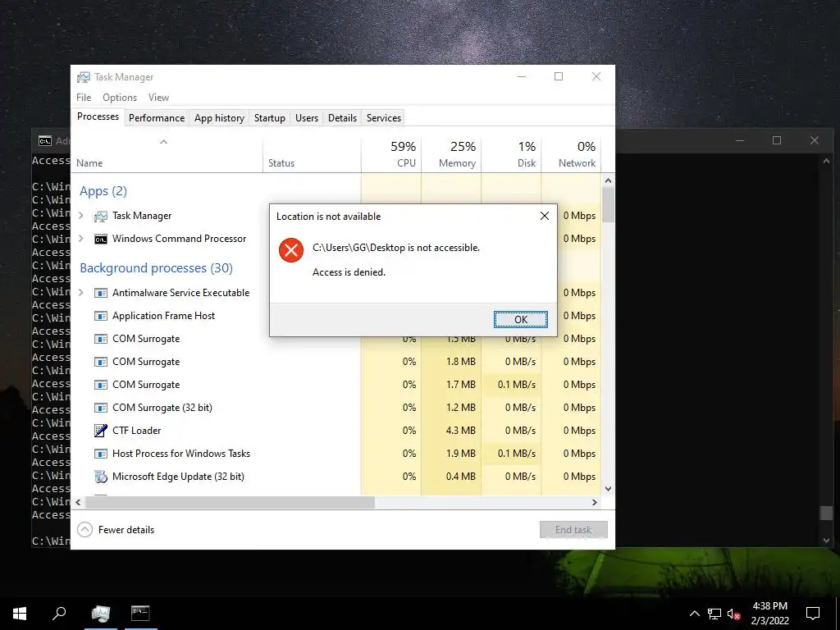Select the CTF Loader process
This screenshot has height=630, width=840.
tap(336, 431)
